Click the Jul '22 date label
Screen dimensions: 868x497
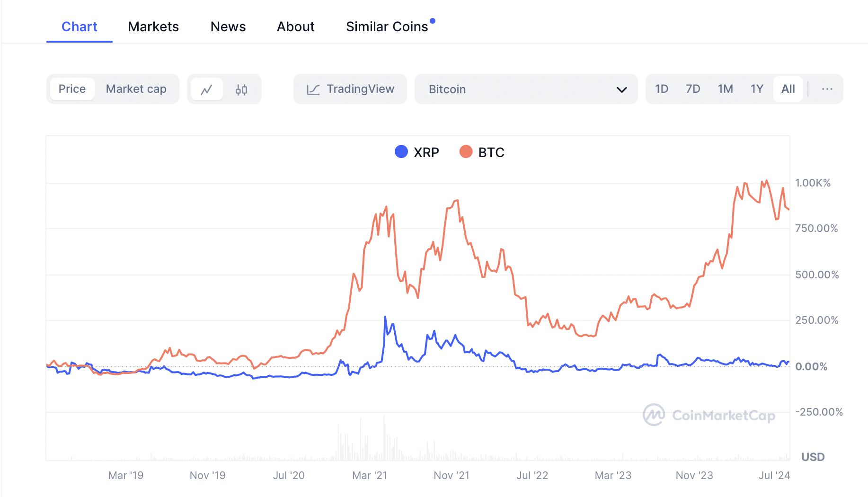click(532, 475)
